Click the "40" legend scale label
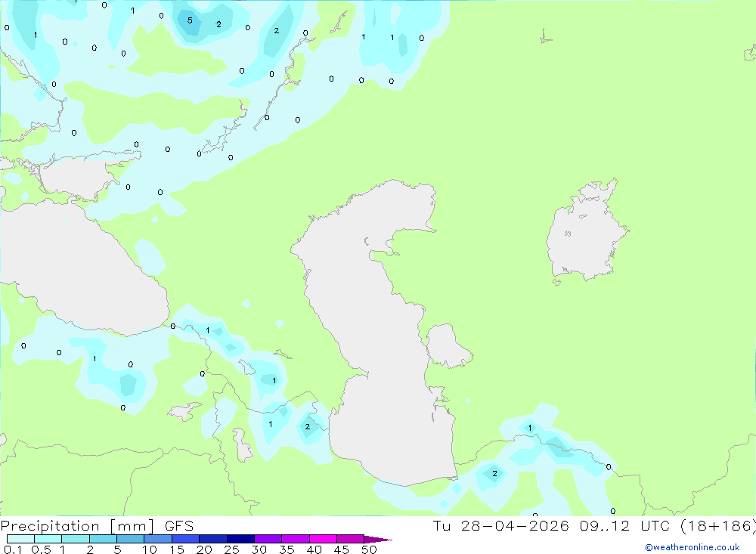This screenshot has height=554, width=756. click(314, 549)
